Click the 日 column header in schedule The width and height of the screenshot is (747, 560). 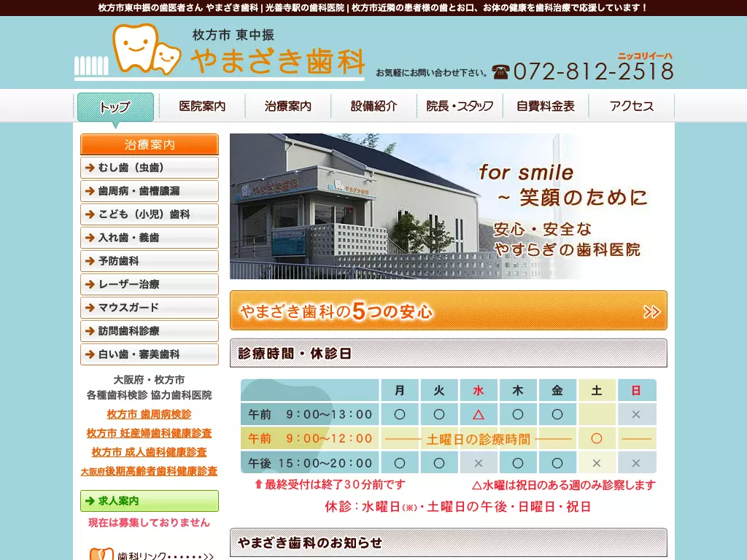pos(636,391)
